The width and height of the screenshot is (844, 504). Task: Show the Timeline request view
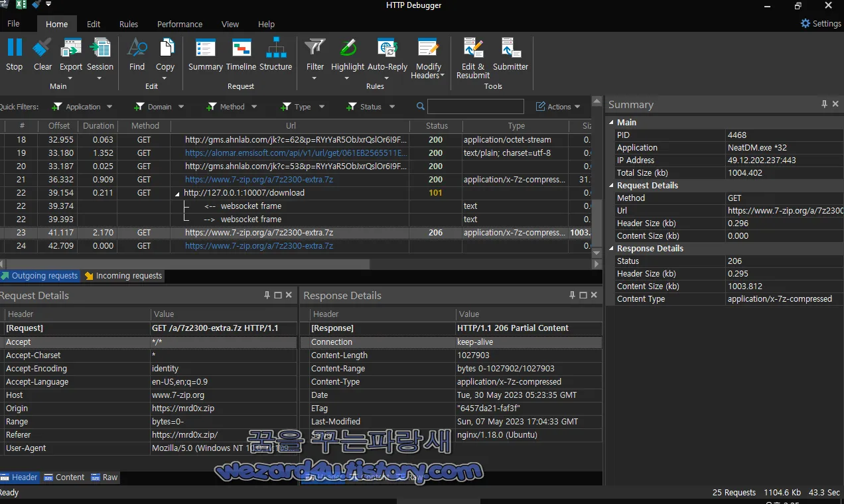tap(241, 48)
